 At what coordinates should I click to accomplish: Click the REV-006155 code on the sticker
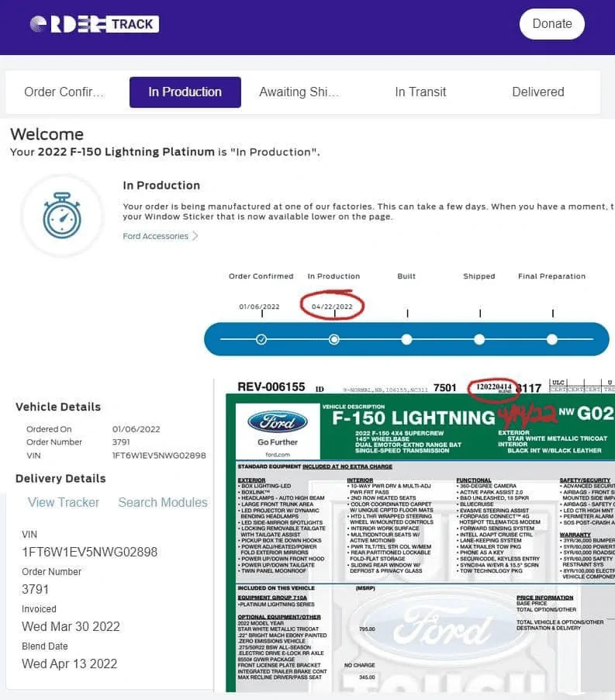(x=271, y=387)
